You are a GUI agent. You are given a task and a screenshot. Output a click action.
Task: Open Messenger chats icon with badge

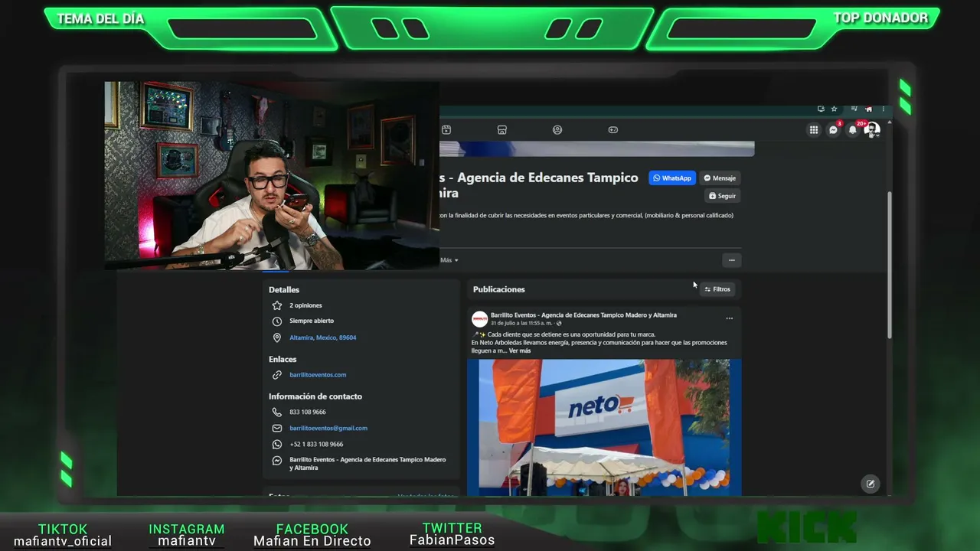pyautogui.click(x=834, y=130)
